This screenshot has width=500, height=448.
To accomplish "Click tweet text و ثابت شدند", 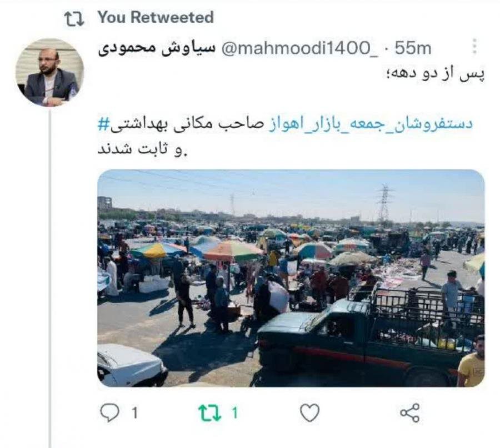I will pos(143,150).
